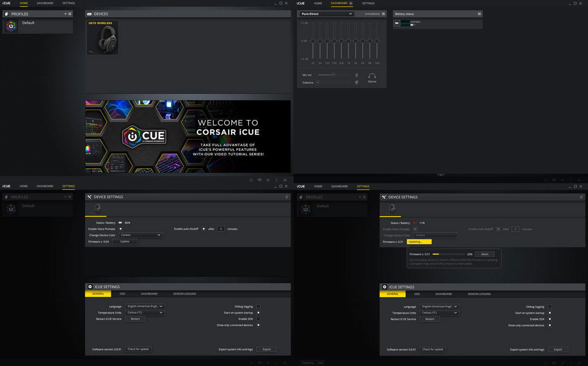Collapse Device Settings panel in 86% battery window
This screenshot has width=588, height=366.
[x=287, y=197]
